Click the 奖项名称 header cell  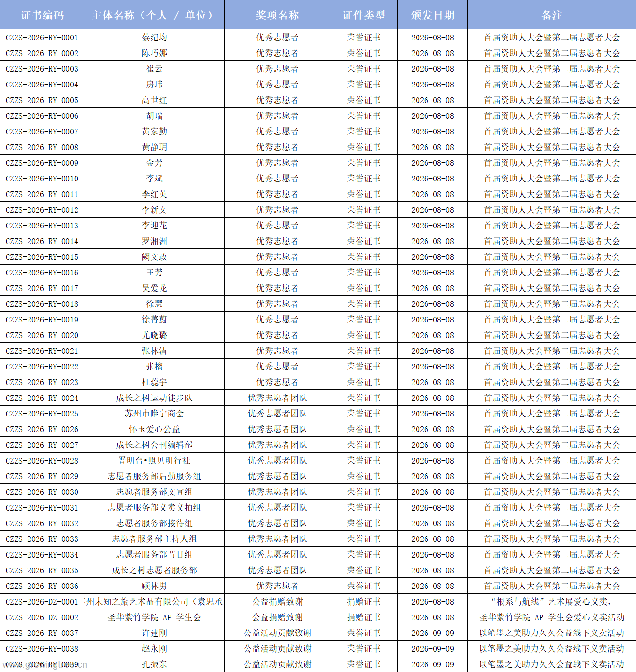(x=277, y=15)
